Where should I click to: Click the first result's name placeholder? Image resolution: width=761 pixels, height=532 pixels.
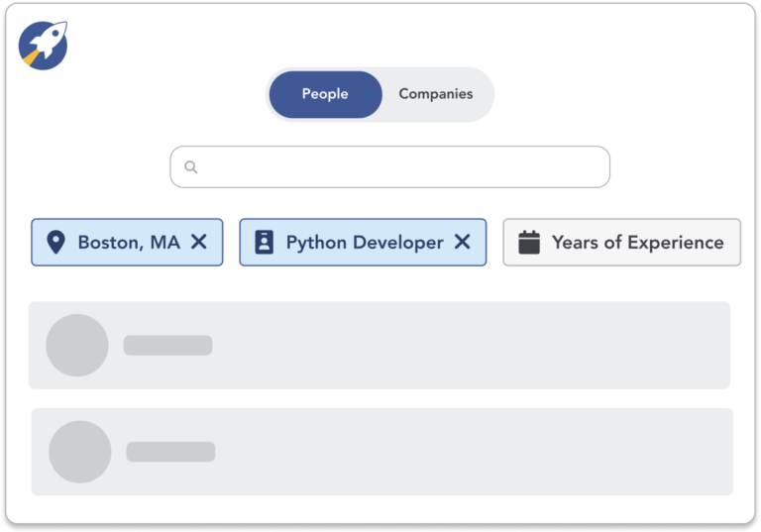click(x=167, y=345)
